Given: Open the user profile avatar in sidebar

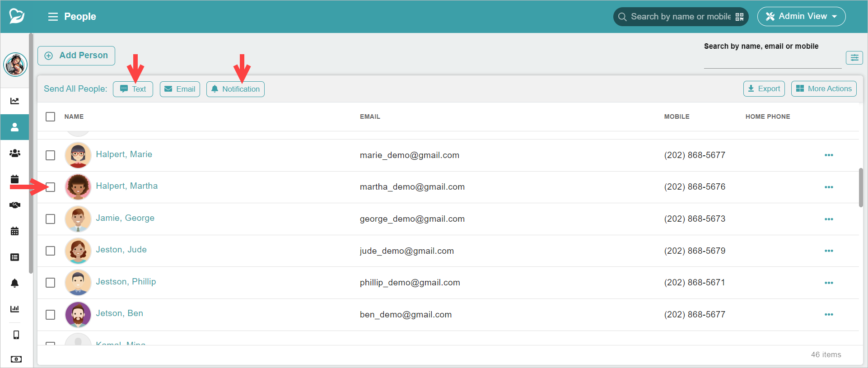Looking at the screenshot, I should (15, 65).
